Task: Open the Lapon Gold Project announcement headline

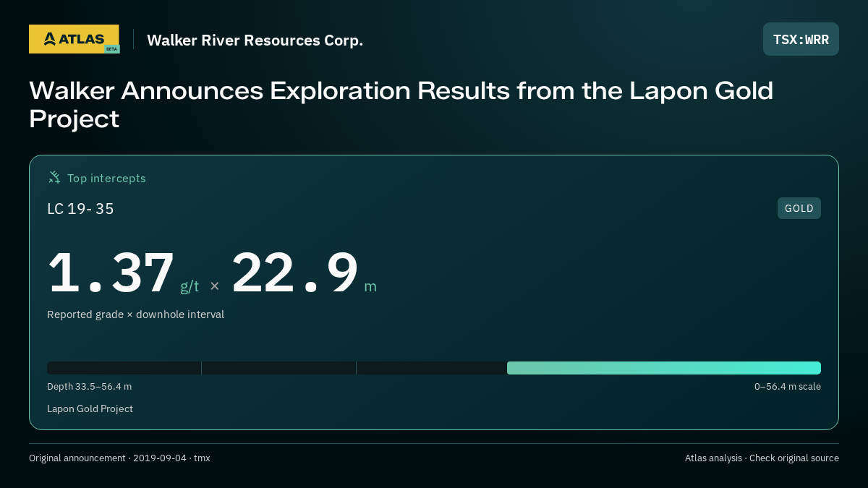Action: pos(401,104)
